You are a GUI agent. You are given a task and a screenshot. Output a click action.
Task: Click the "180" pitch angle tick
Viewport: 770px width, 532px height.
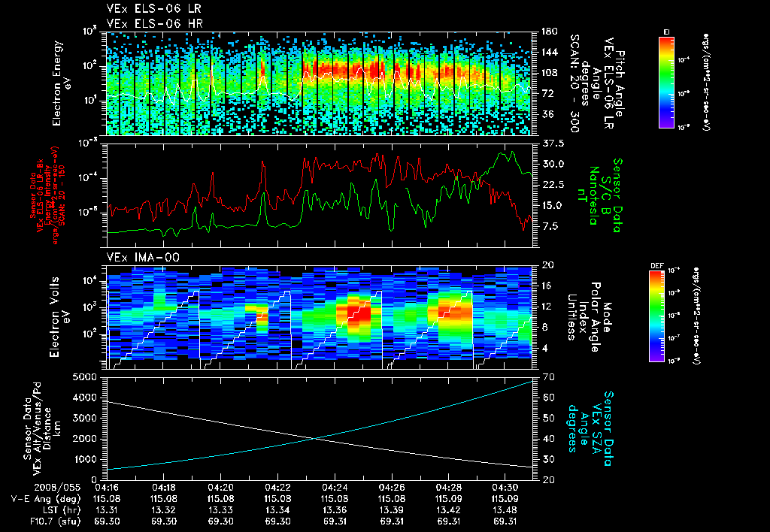pyautogui.click(x=549, y=32)
